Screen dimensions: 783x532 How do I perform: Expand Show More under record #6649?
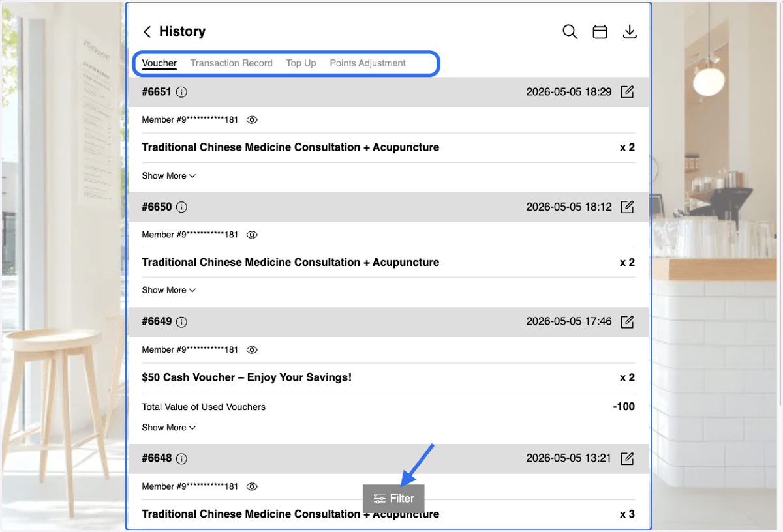coord(169,428)
